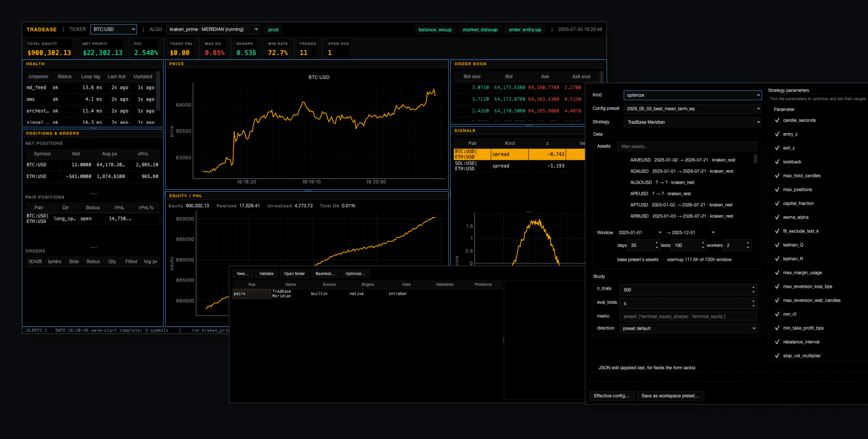This screenshot has height=439, width=868.
Task: Click the metric field in Study section
Action: 689,317
